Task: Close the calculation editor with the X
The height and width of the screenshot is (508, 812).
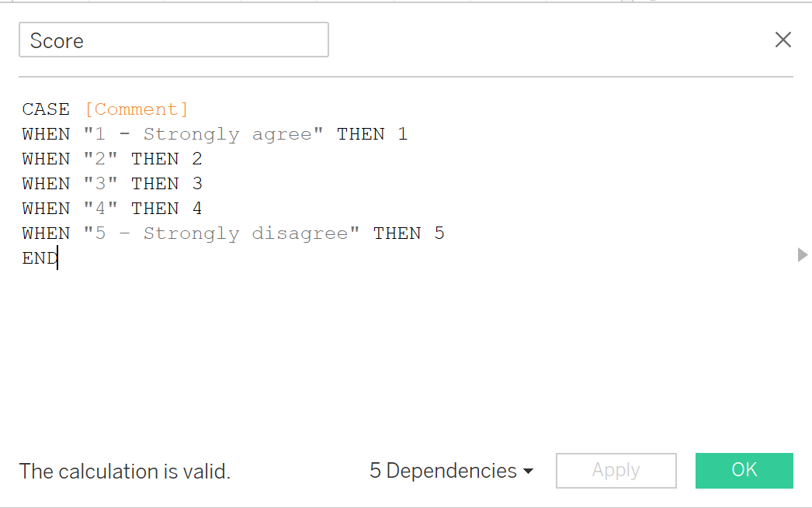Action: click(783, 40)
